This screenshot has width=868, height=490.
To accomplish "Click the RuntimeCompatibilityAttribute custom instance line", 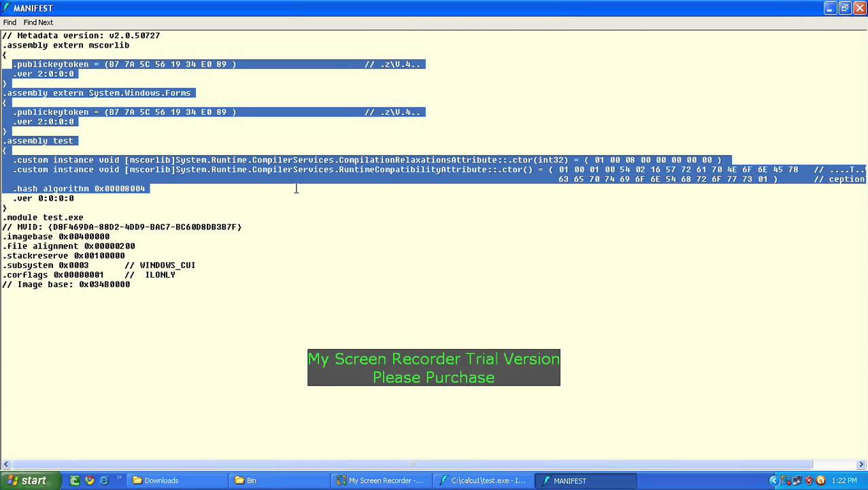I will pos(439,169).
